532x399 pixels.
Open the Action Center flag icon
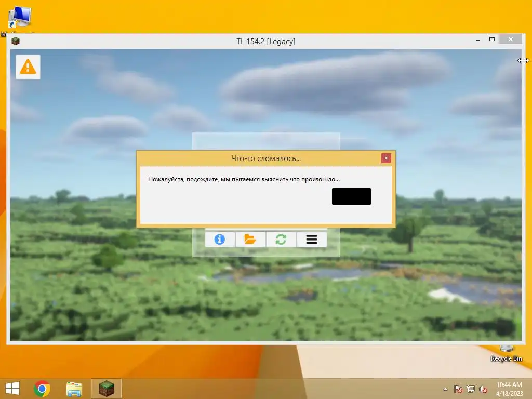(458, 389)
